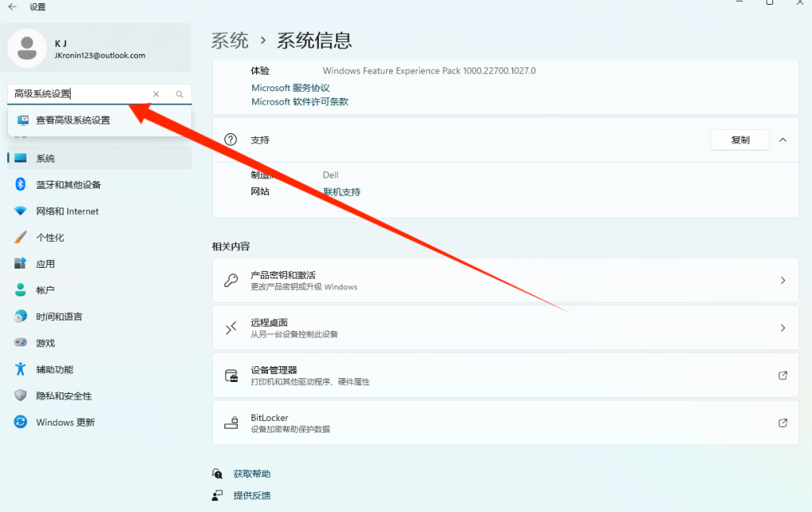The width and height of the screenshot is (812, 512).
Task: Collapse the 支持 section chevron
Action: click(x=783, y=139)
